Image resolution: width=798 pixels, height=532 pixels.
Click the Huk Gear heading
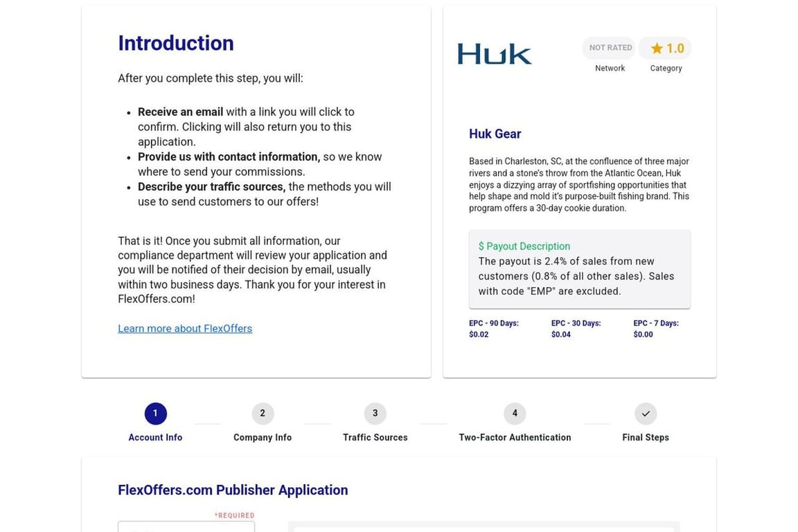click(495, 134)
